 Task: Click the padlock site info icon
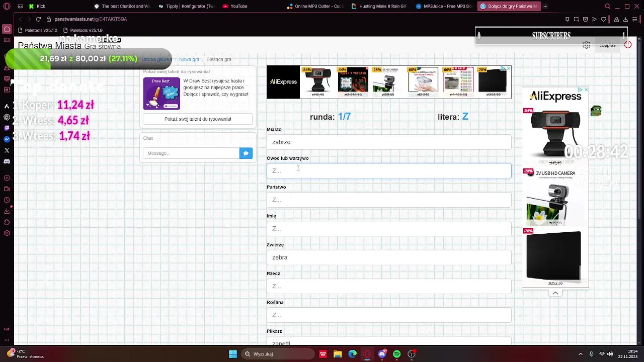pos(49,19)
